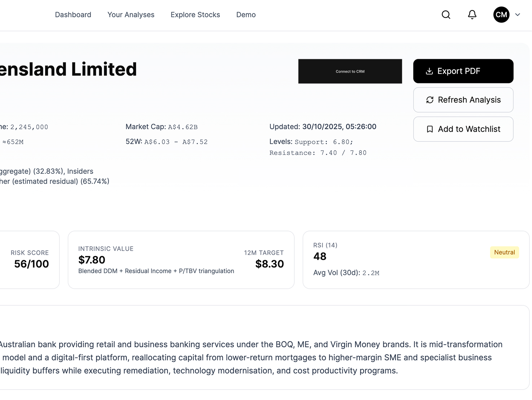This screenshot has width=532, height=400.
Task: Open the account dropdown chevron
Action: (x=518, y=15)
